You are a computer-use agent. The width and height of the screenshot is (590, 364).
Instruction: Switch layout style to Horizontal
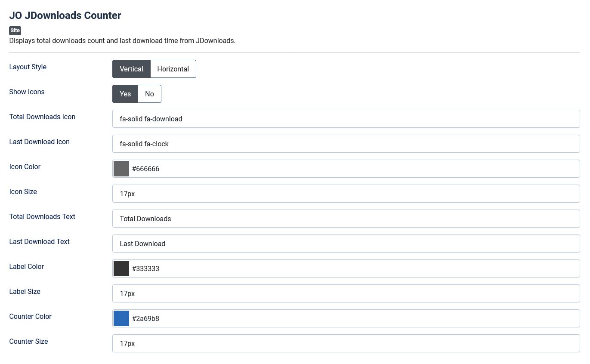click(x=173, y=69)
